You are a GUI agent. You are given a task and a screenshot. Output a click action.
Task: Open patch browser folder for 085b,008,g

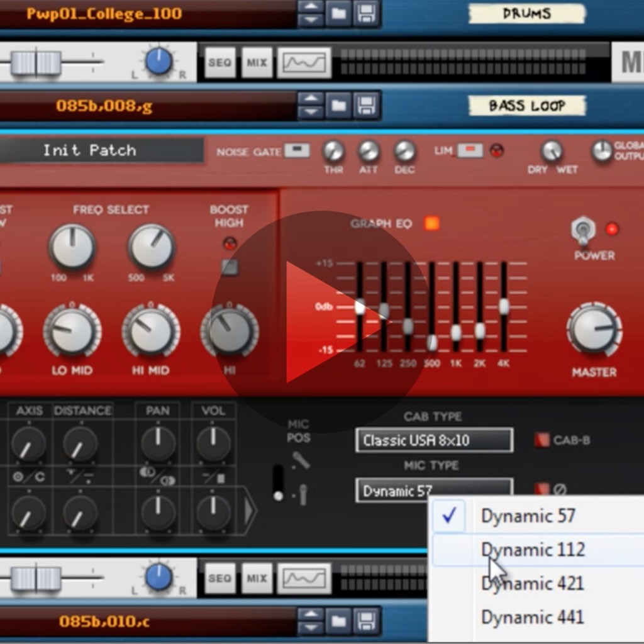tap(338, 106)
